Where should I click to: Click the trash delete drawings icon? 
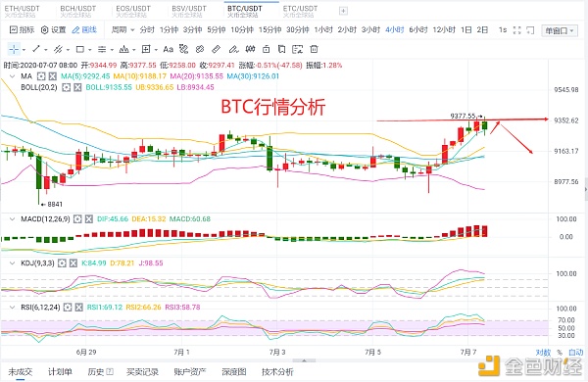coord(315,49)
